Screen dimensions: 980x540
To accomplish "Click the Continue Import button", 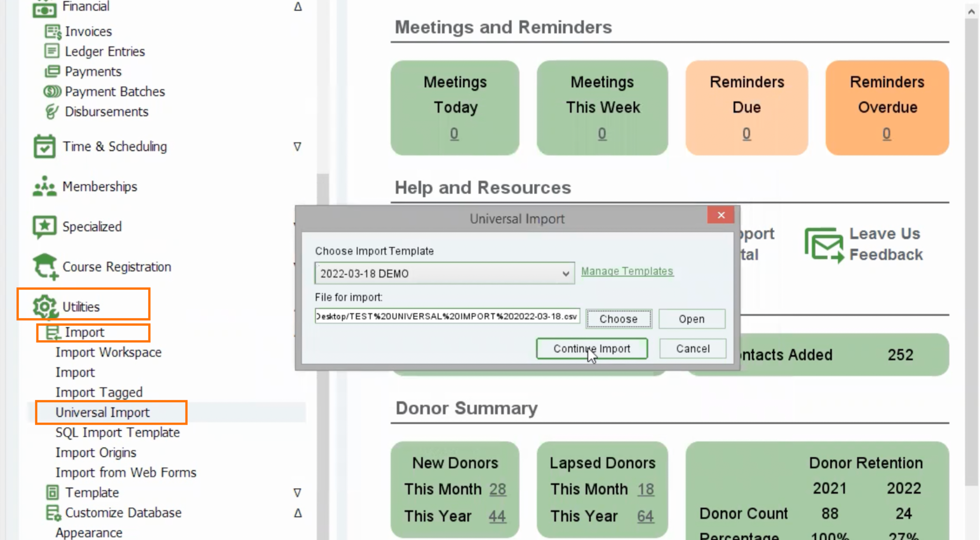I will (x=592, y=348).
